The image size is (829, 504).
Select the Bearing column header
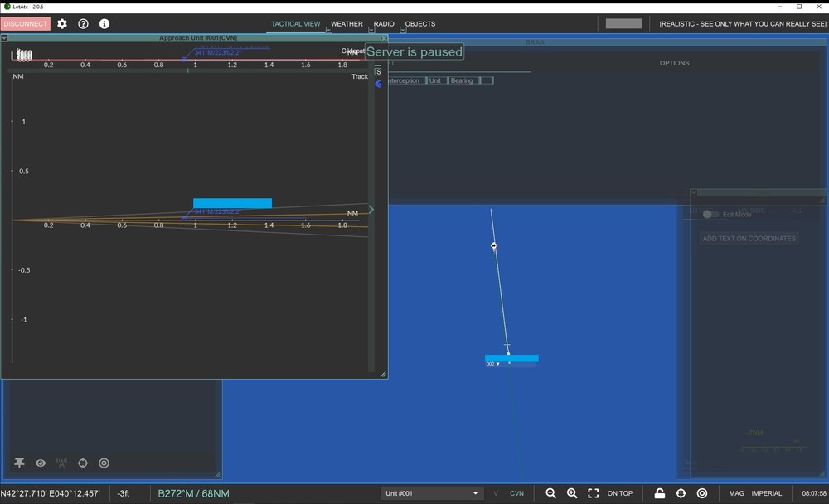tap(462, 80)
